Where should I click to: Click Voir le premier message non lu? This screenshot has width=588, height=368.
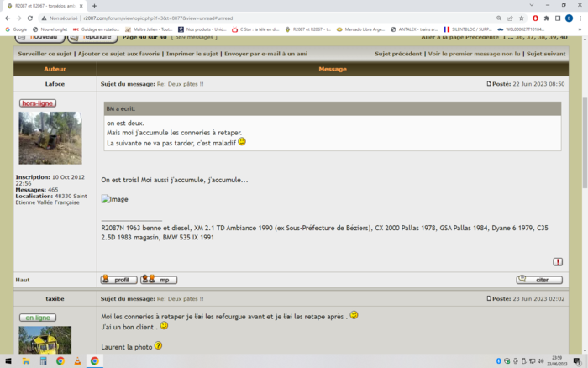point(474,54)
